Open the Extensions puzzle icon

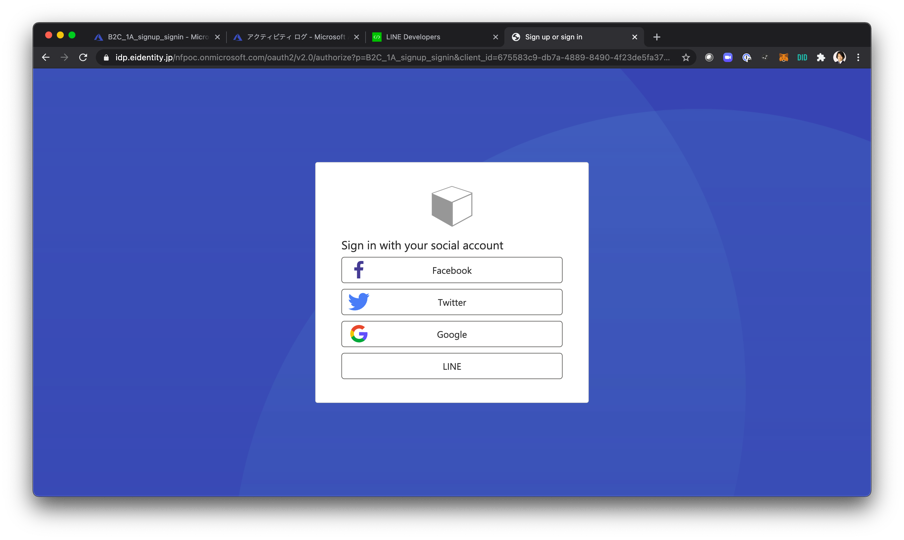point(821,57)
